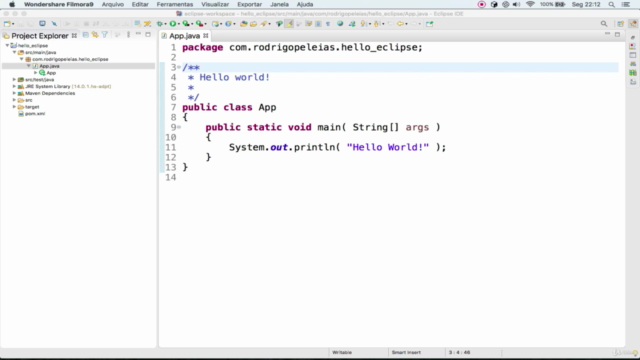Expand the target folder
This screenshot has height=360, width=640.
tap(14, 107)
